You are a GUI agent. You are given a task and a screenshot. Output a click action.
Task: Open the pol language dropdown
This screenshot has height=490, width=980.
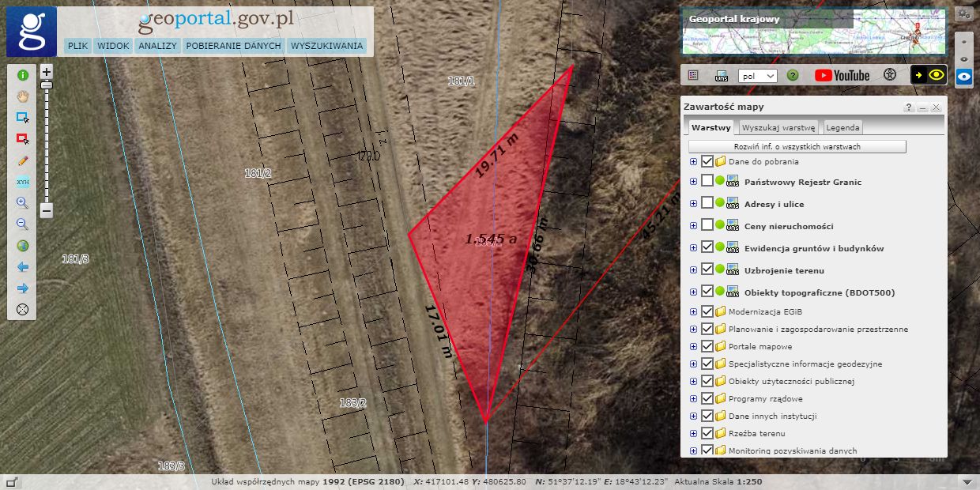point(757,76)
